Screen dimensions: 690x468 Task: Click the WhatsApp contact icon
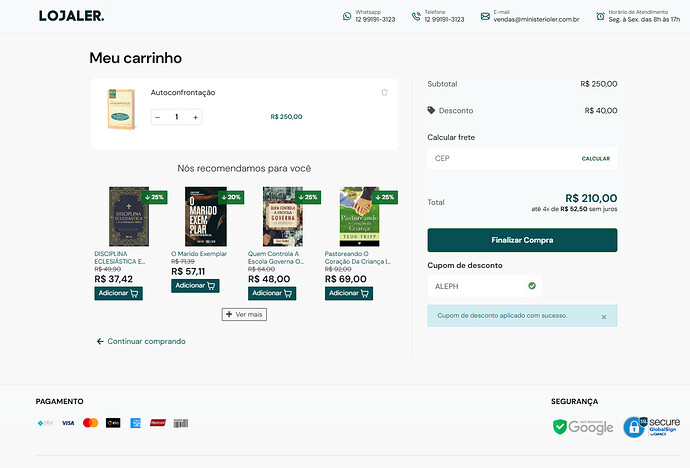click(x=346, y=16)
